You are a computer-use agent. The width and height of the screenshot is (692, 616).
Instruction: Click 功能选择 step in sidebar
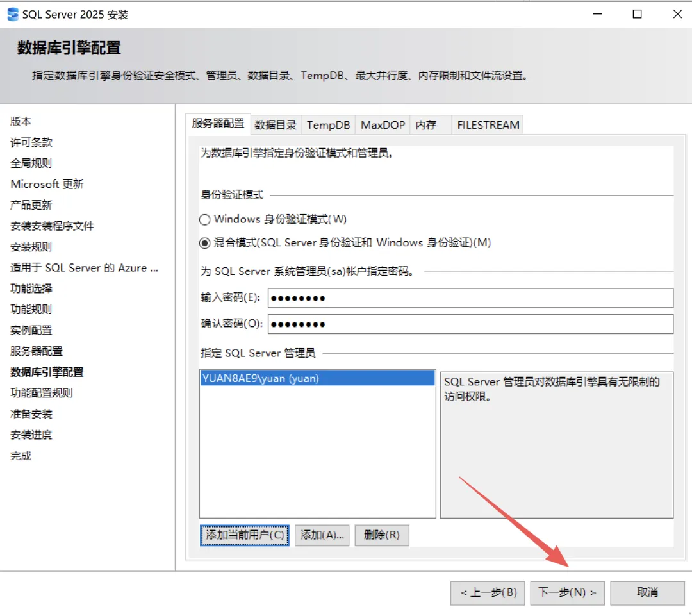tap(31, 289)
